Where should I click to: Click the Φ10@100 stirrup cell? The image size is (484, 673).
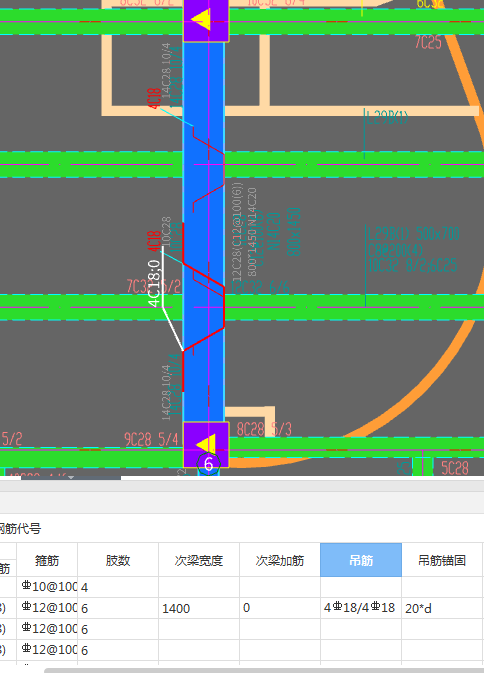tap(47, 587)
